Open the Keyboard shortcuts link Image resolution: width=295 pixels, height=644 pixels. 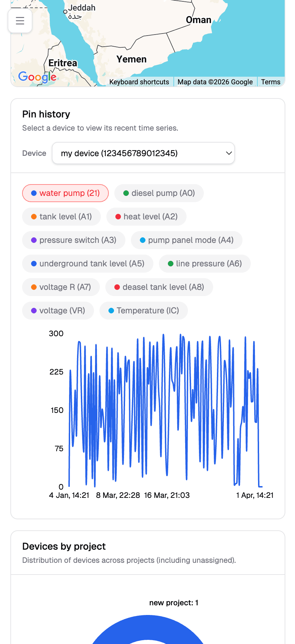(x=139, y=82)
